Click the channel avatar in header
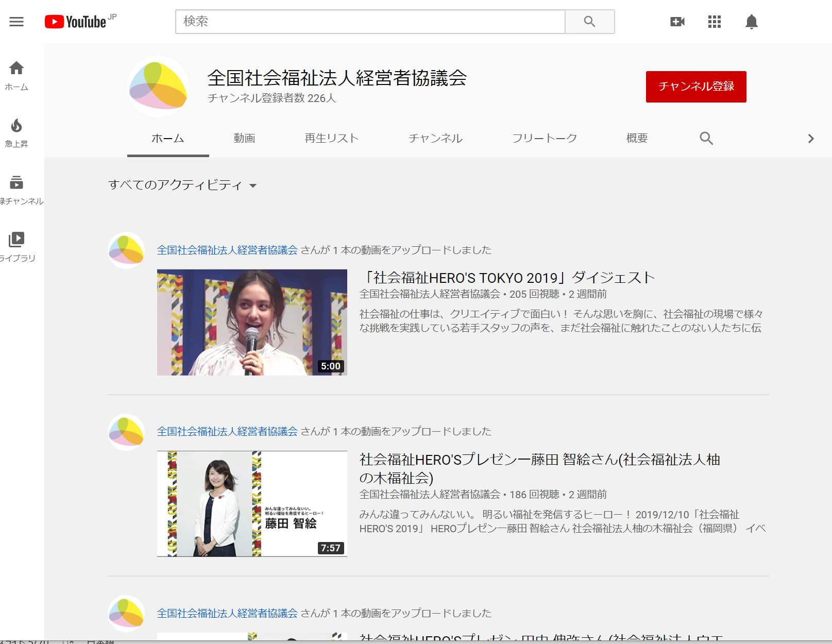 click(x=158, y=87)
